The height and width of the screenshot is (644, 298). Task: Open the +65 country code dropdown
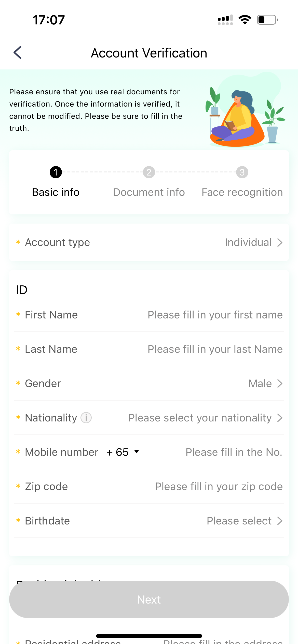(x=122, y=452)
